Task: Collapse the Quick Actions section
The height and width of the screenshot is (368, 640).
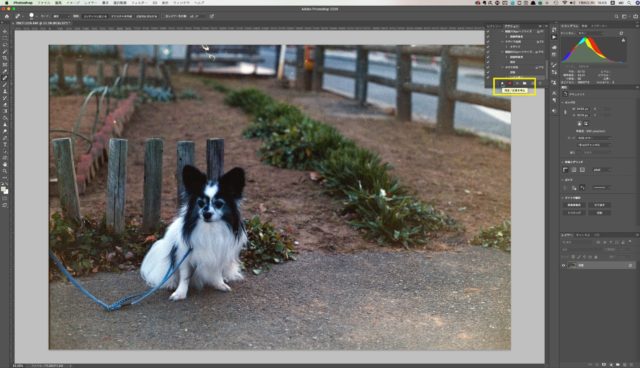Action: pos(562,198)
